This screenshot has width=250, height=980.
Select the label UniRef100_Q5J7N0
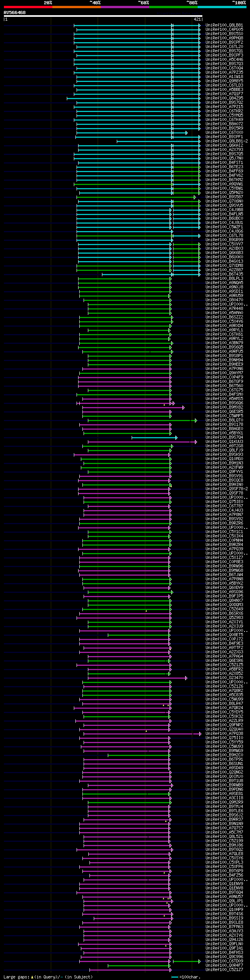224,158
